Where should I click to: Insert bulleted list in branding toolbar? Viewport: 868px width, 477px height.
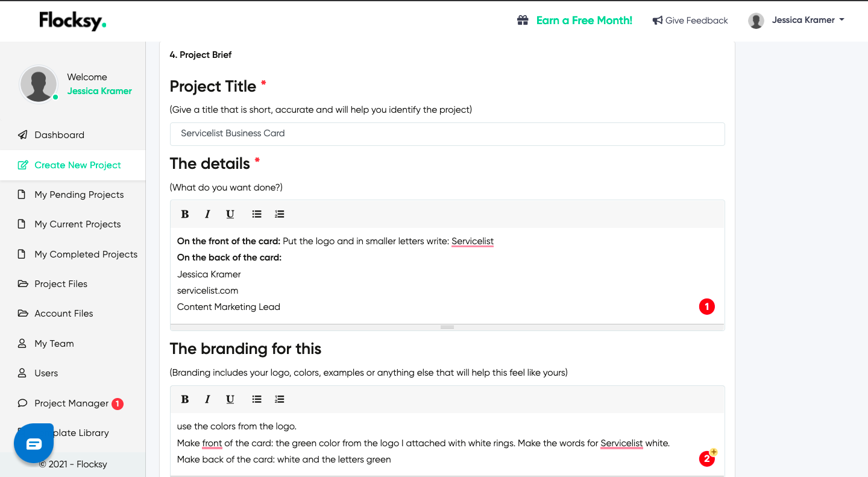point(257,399)
